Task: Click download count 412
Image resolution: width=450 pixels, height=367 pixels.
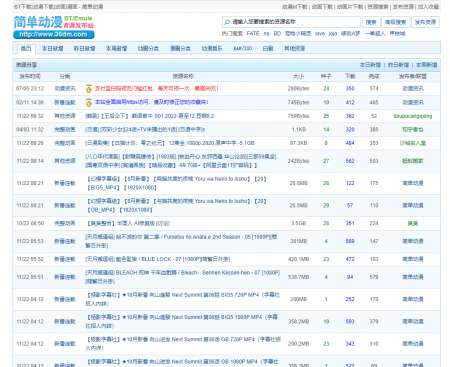Action: pos(350,102)
